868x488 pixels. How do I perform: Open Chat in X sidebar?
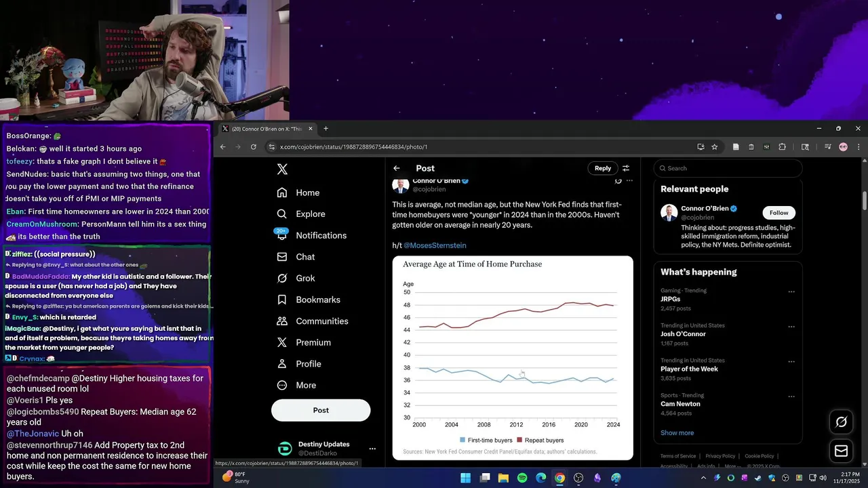[296, 257]
